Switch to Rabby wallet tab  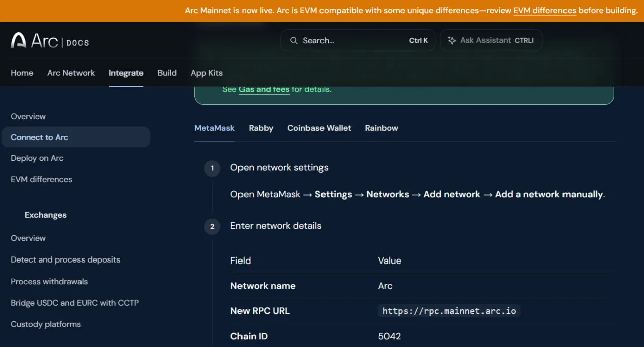[x=261, y=128]
